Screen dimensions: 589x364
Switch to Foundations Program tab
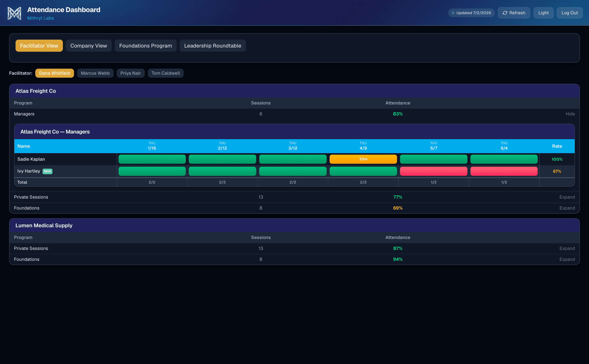coord(146,46)
